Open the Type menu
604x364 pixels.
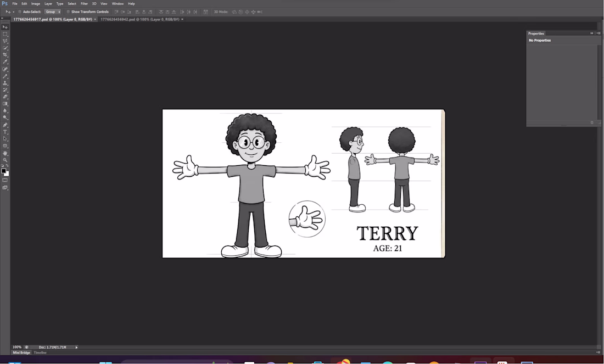tap(60, 3)
